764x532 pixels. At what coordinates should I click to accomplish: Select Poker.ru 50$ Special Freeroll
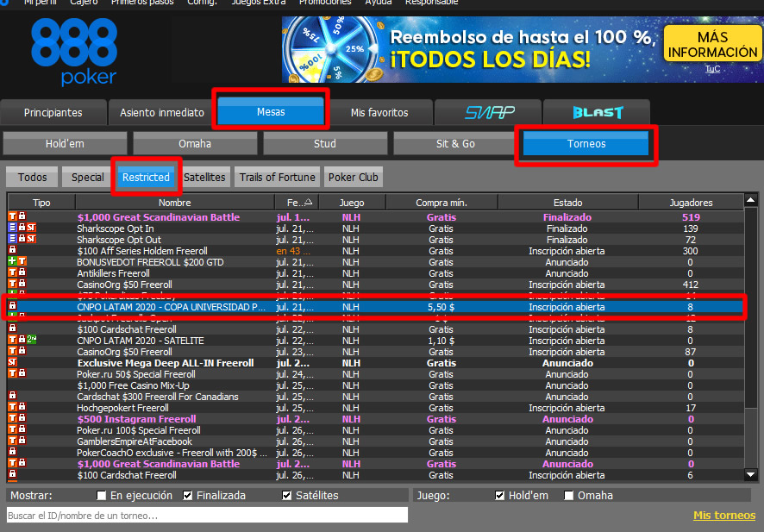[375, 374]
